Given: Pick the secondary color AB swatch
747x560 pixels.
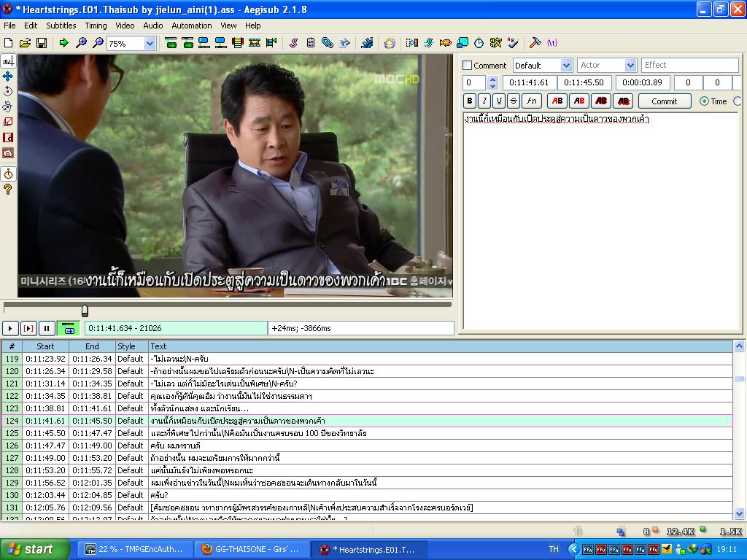Looking at the screenshot, I should (579, 101).
